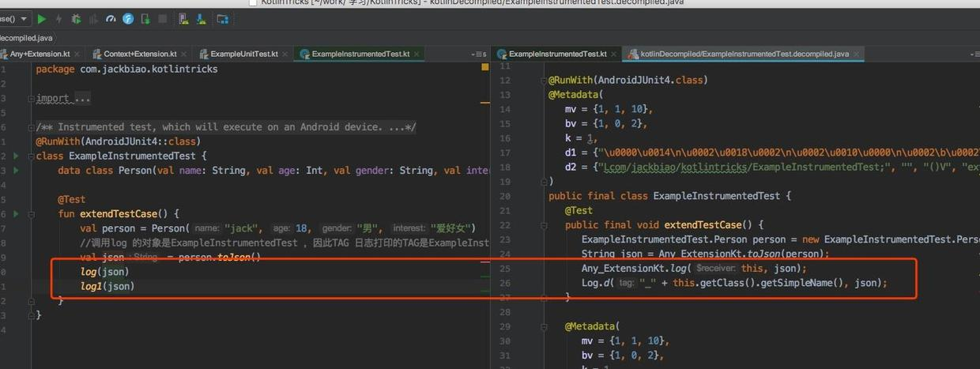Click 'class ExampleInstrumentedTest {' in Kotlin editor
This screenshot has width=980, height=369.
(x=121, y=156)
